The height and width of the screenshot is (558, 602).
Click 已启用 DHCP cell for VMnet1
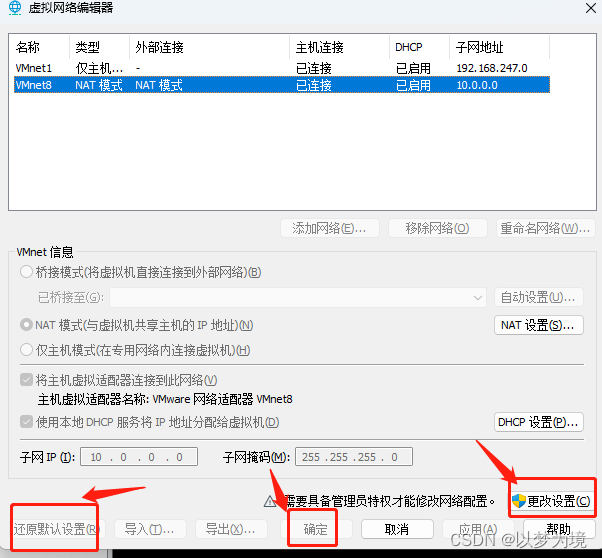pos(413,68)
